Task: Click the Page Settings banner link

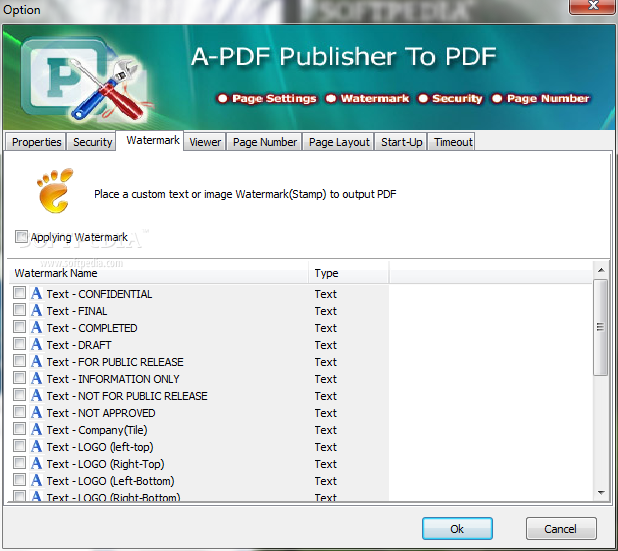Action: click(x=267, y=99)
